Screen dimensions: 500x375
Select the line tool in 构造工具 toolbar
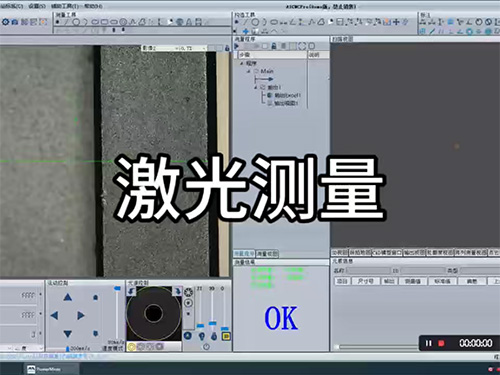246,22
